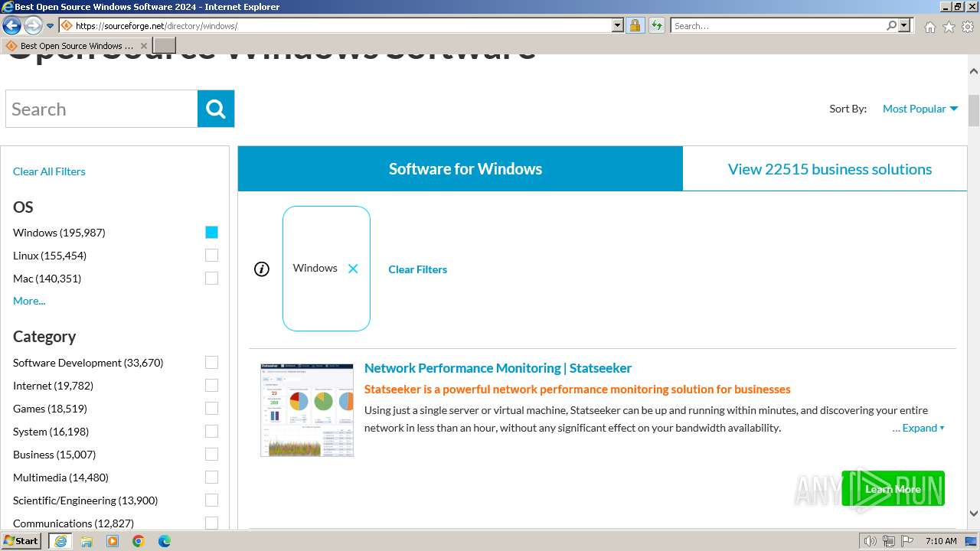Viewport: 980px width, 551px height.
Task: Check the Software Development category checkbox
Action: coord(211,363)
